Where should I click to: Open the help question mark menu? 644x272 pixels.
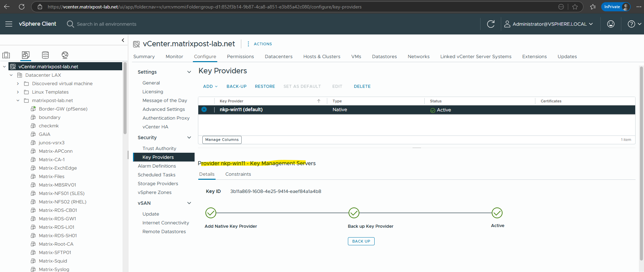(635, 24)
